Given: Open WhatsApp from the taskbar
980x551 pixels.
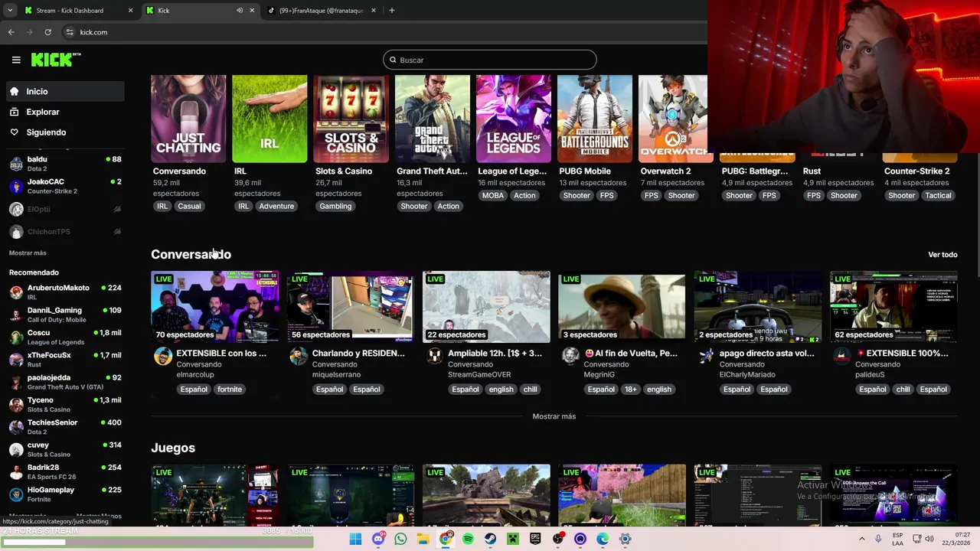Looking at the screenshot, I should pyautogui.click(x=400, y=539).
